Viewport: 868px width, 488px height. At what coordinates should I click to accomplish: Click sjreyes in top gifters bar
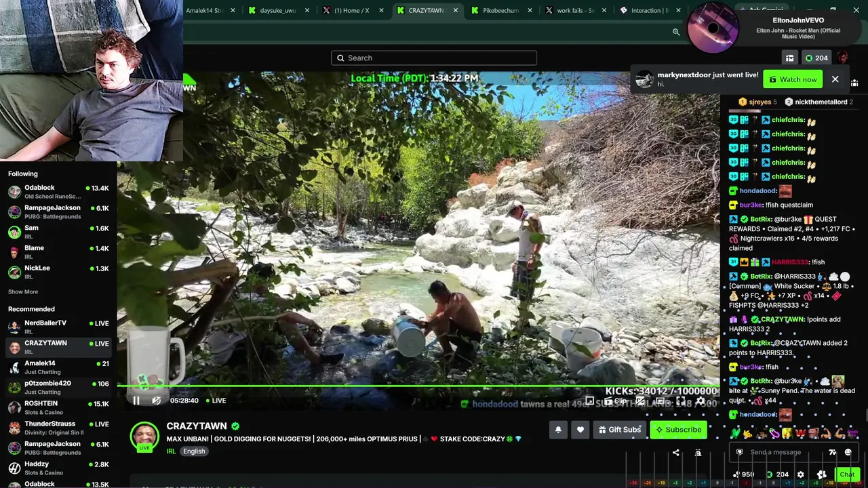point(759,102)
